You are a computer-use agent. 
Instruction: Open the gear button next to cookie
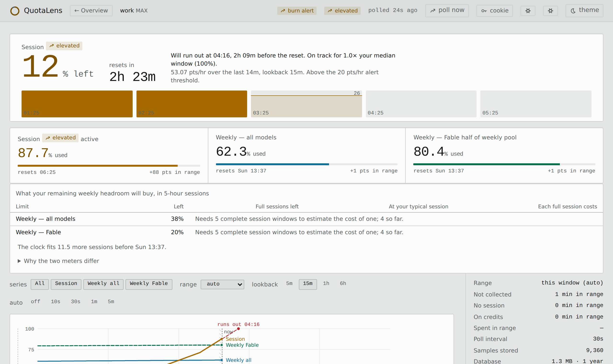pyautogui.click(x=528, y=11)
